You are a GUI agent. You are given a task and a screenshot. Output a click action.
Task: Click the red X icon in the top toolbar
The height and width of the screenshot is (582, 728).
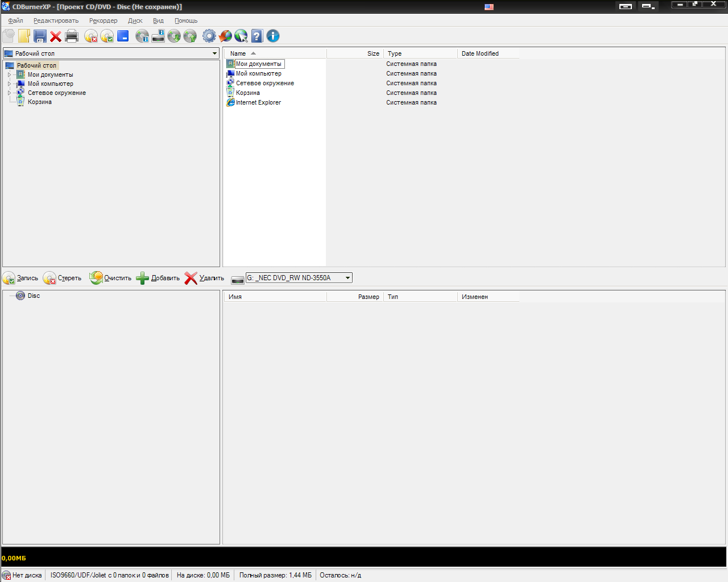[x=56, y=36]
